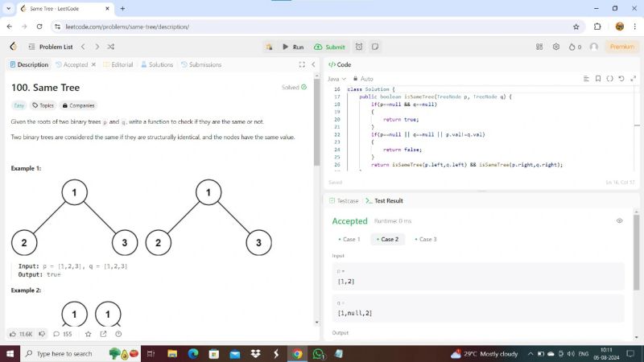Click the LeetCode logo icon
This screenshot has width=644, height=362.
pos(14,47)
